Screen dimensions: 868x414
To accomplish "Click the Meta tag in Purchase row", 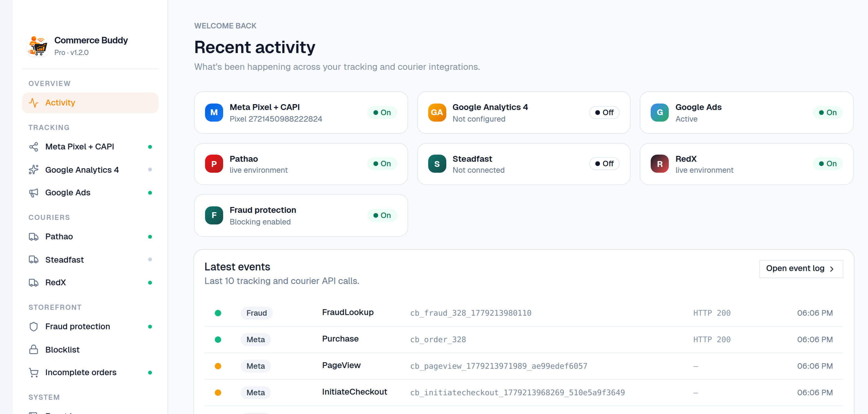I will [x=255, y=339].
